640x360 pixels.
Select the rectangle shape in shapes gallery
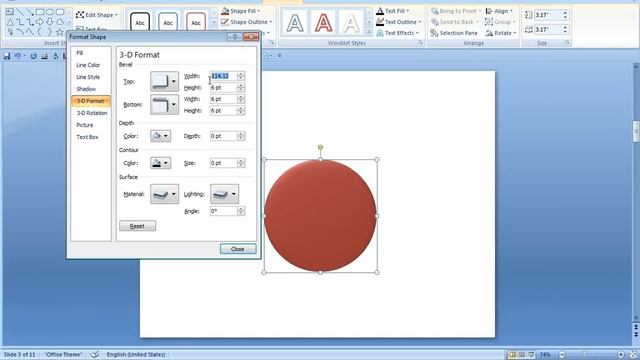[40, 12]
